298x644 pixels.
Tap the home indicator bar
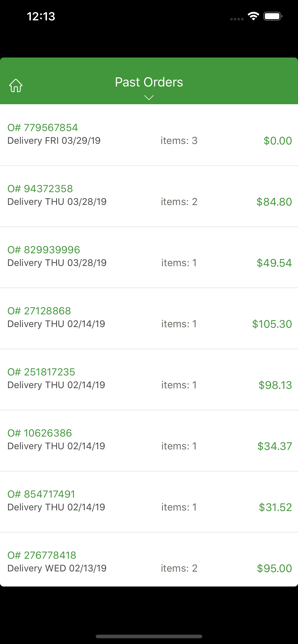click(x=149, y=636)
